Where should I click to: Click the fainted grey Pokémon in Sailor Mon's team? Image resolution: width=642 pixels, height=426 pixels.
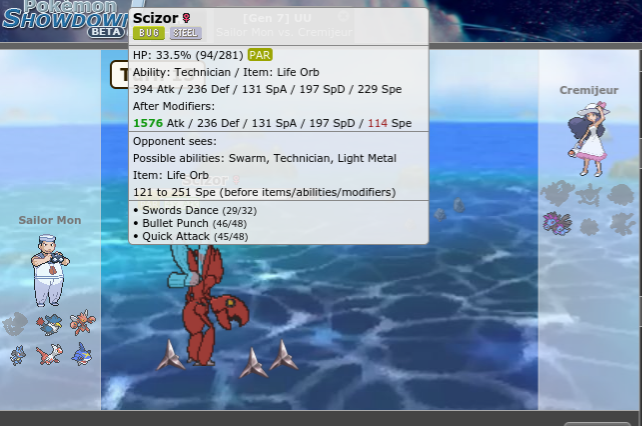click(15, 324)
